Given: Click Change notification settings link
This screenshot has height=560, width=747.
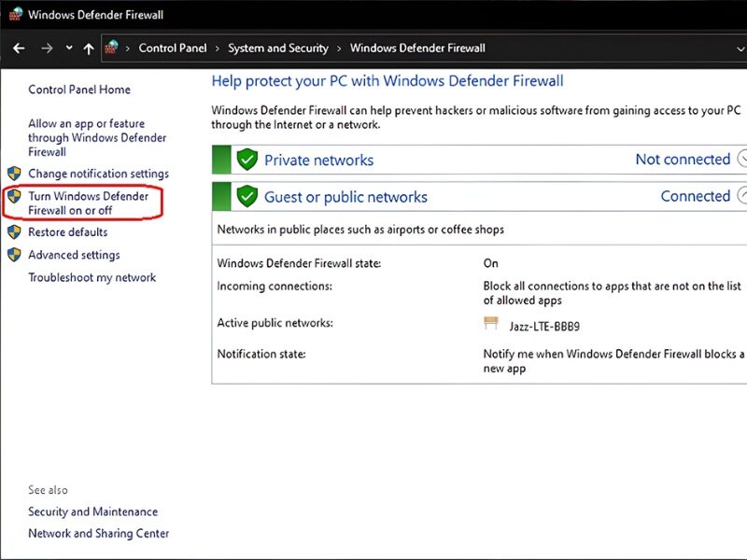Looking at the screenshot, I should pyautogui.click(x=98, y=174).
